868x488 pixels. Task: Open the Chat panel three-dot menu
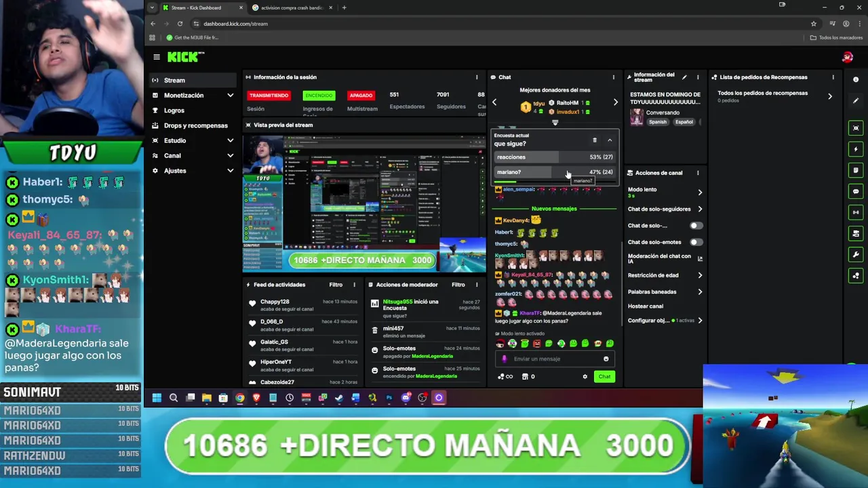(614, 77)
